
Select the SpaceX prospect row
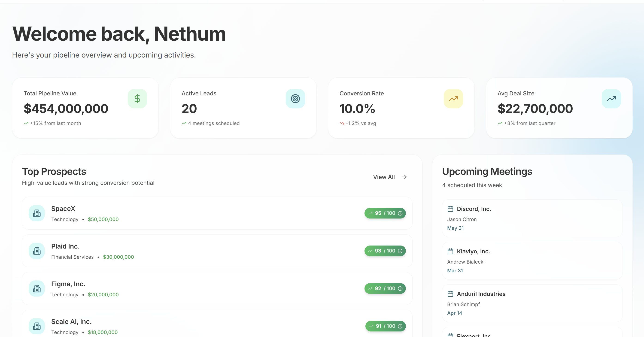tap(217, 213)
